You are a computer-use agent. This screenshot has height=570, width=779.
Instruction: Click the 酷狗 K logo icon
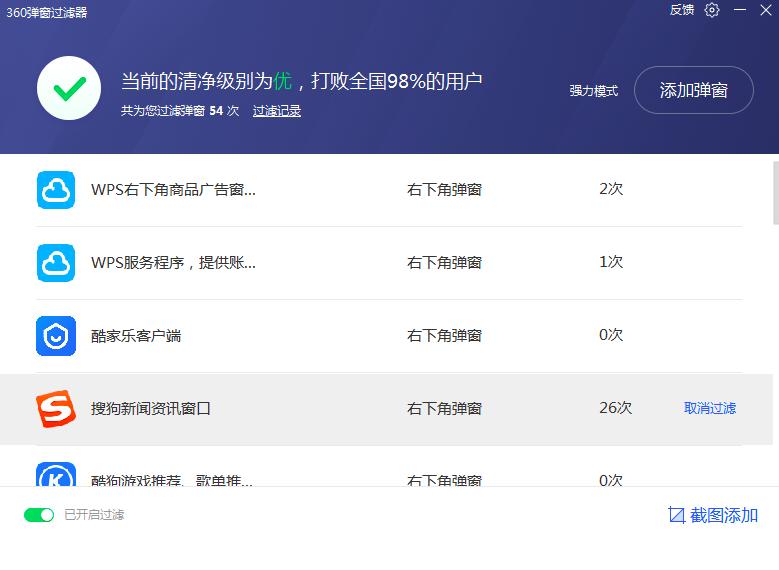[56, 475]
